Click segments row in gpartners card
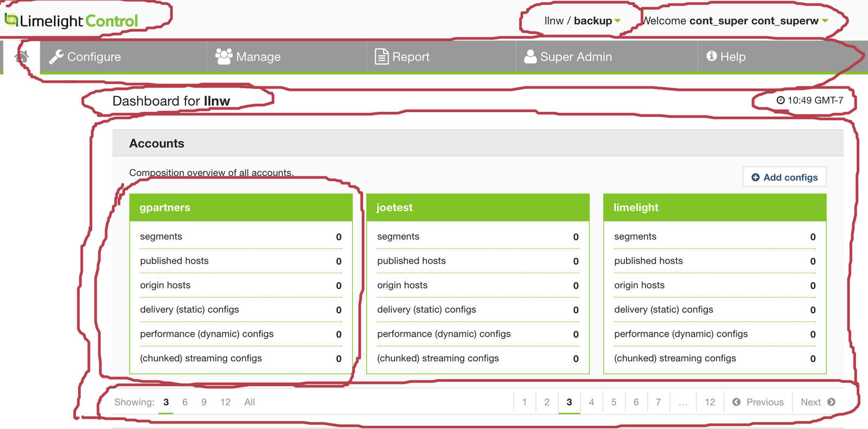 [x=241, y=236]
